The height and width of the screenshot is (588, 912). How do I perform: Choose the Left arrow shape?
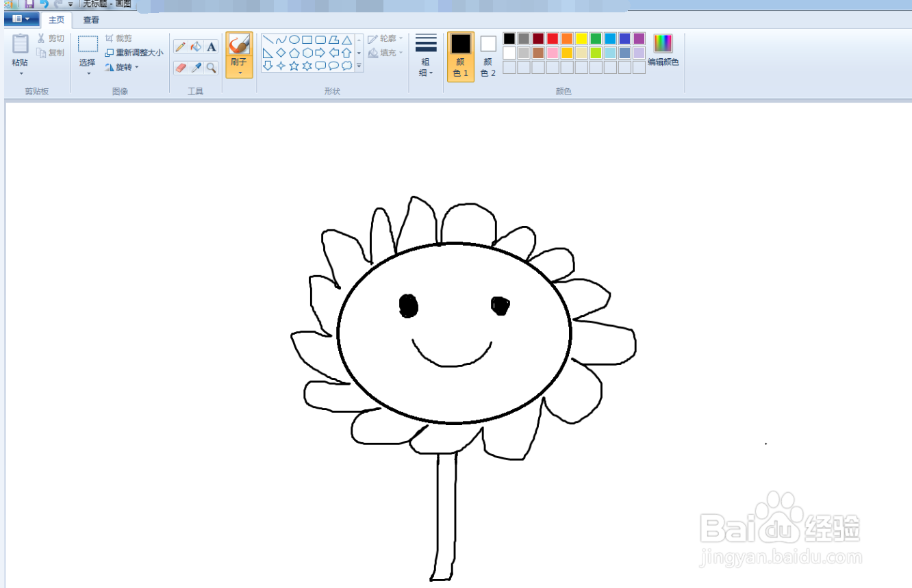click(333, 53)
